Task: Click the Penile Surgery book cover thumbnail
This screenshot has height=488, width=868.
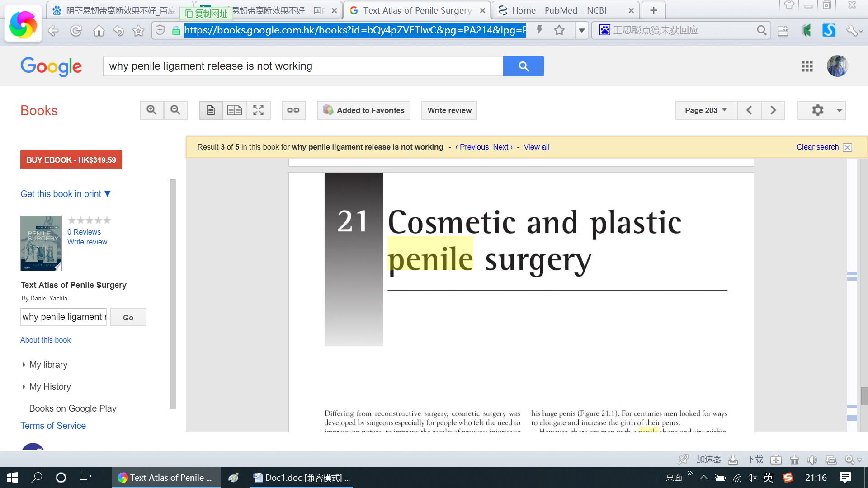Action: pyautogui.click(x=41, y=243)
